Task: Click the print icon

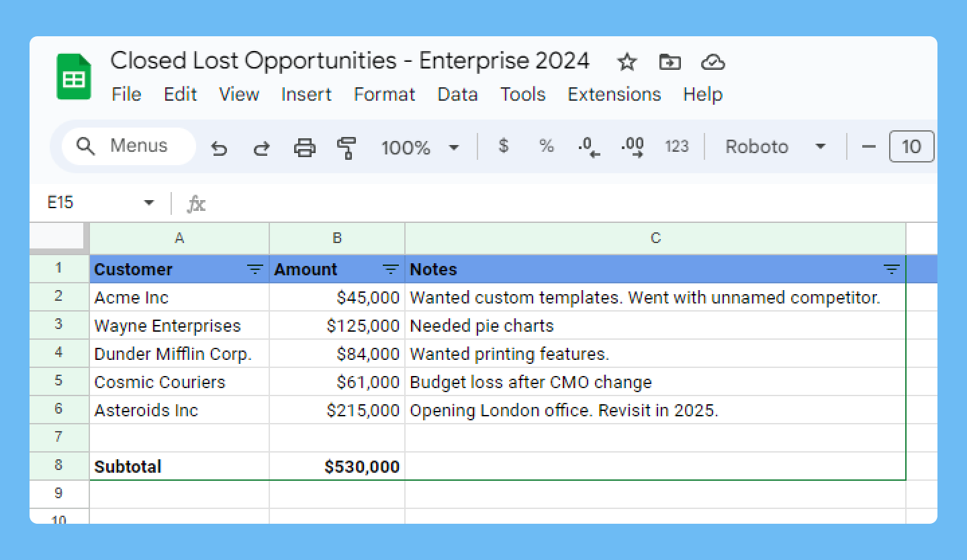Action: (x=305, y=147)
